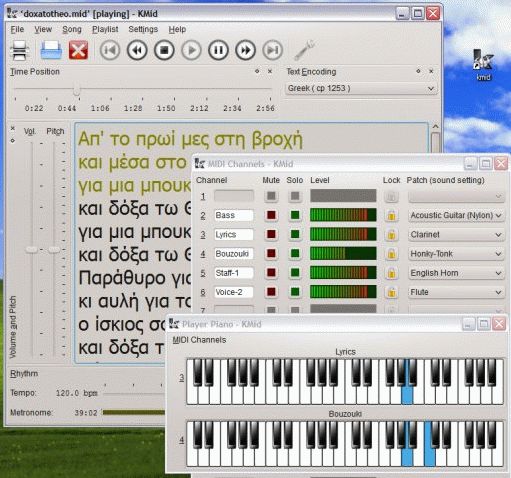Open settings via wrench toolbar icon
The image size is (511, 478).
click(x=304, y=50)
